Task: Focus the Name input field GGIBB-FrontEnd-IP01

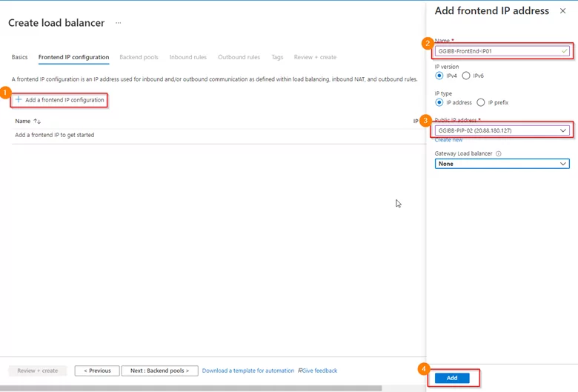Action: pyautogui.click(x=502, y=51)
